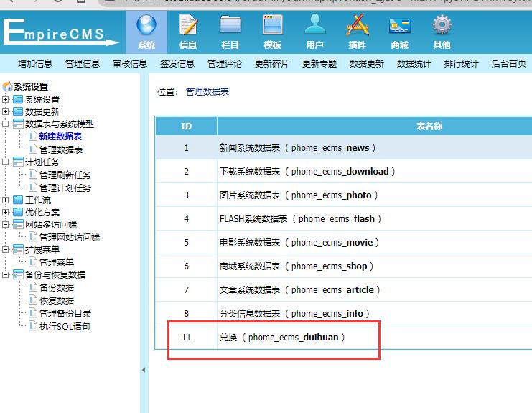Screen dimensions: 532x413
Task: Collapse the 数据表与系统模型 tree node
Action: pos(6,124)
